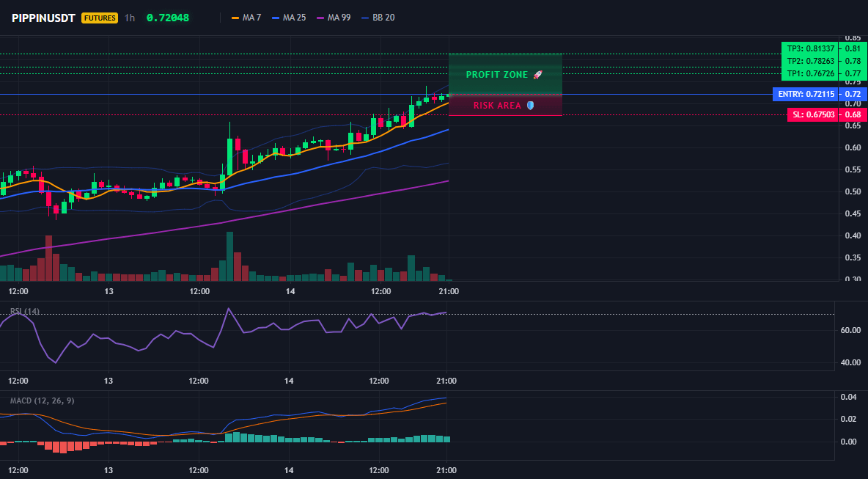Click the 0.00 value on MACD axis
The width and height of the screenshot is (868, 479).
point(849,442)
